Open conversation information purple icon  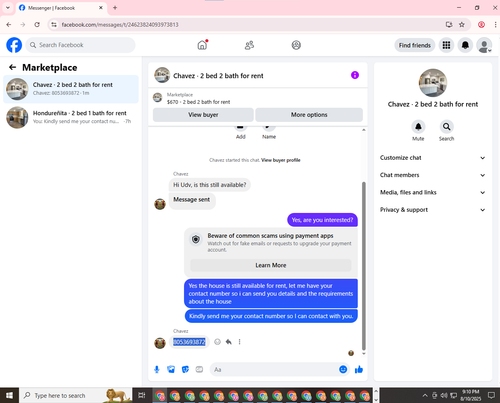coord(355,75)
